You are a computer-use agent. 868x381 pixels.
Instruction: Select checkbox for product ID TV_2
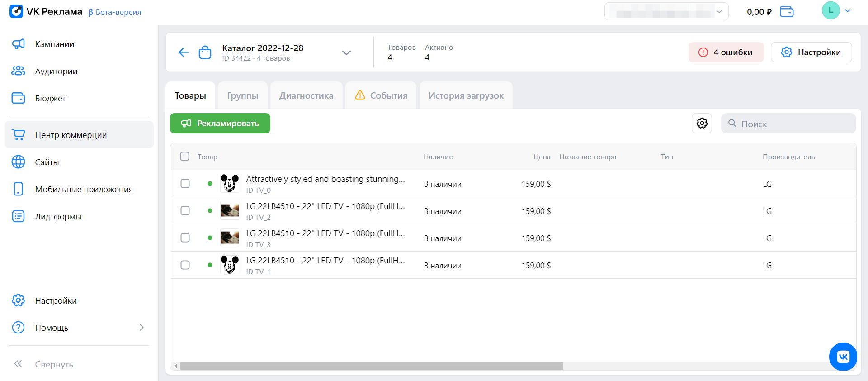click(x=185, y=210)
